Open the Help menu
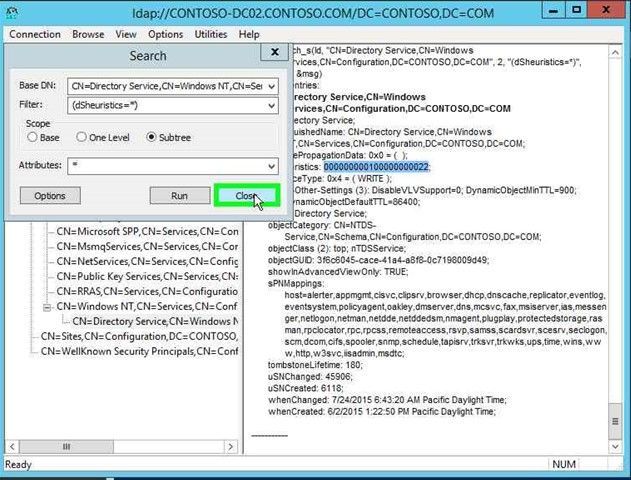Image resolution: width=631 pixels, height=480 pixels. [249, 34]
